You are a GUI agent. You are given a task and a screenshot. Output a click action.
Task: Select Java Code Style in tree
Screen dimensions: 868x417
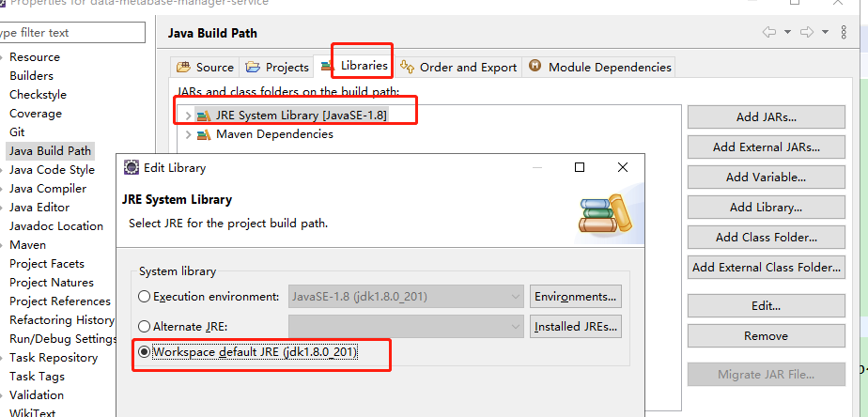pos(52,170)
